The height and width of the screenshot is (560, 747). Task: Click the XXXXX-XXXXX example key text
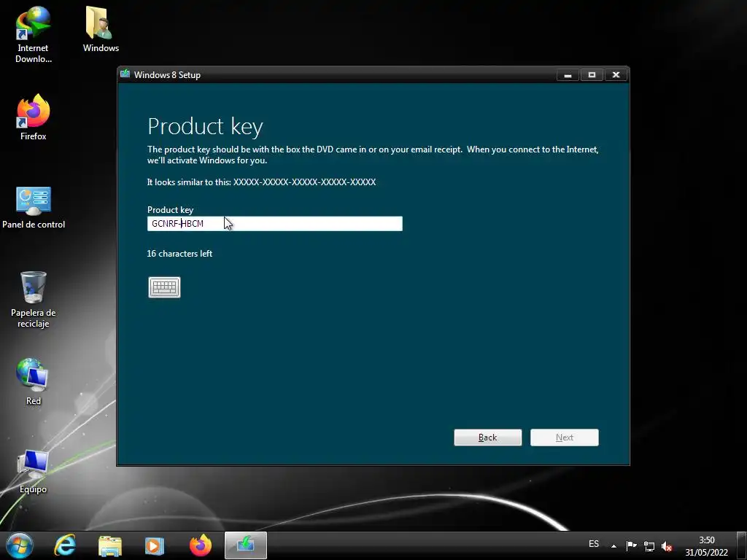click(304, 182)
